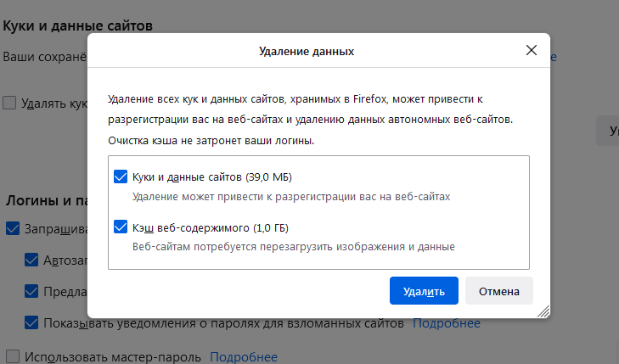Toggle Кэш веб-содержимого checkbox
The height and width of the screenshot is (364, 619).
[120, 227]
